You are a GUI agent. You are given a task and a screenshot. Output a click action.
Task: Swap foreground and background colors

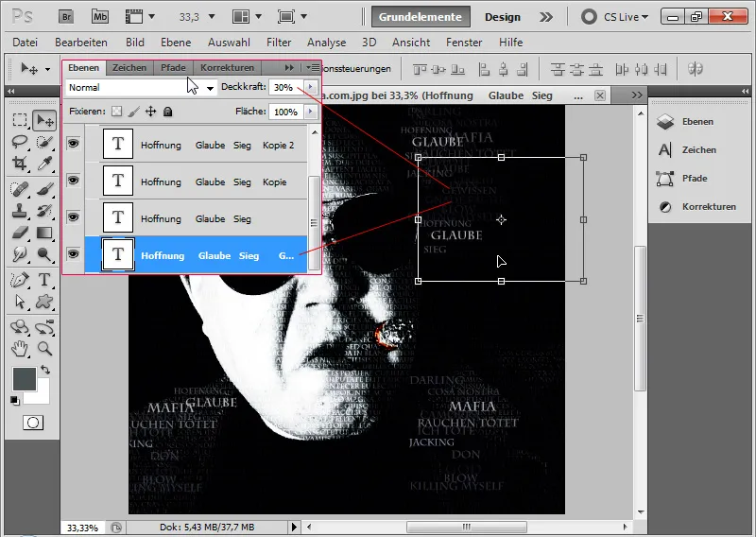[45, 370]
